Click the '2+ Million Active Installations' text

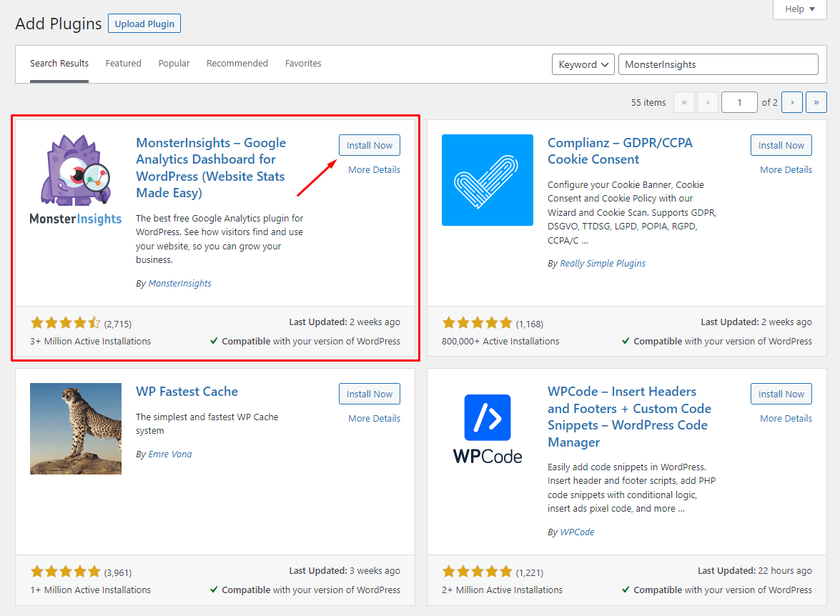502,590
